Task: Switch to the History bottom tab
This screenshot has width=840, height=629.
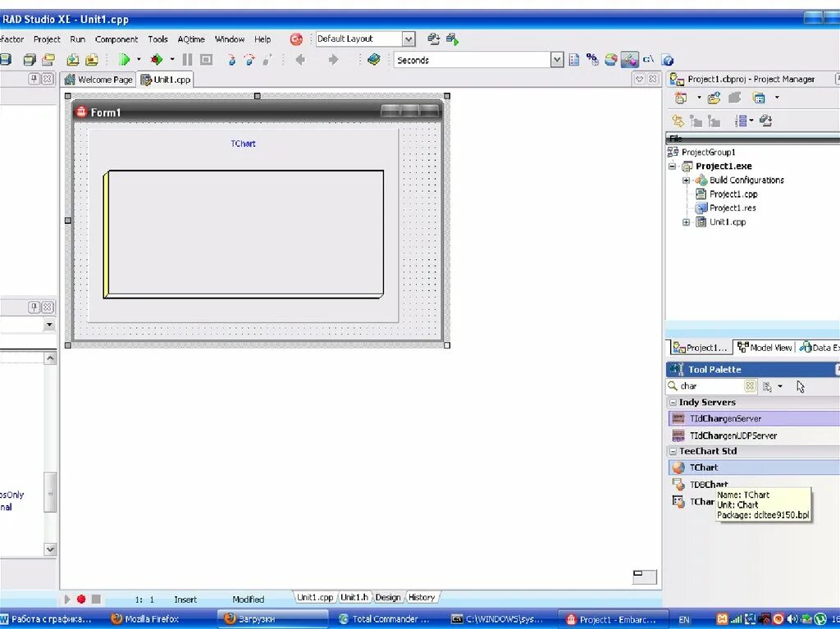Action: click(x=422, y=597)
